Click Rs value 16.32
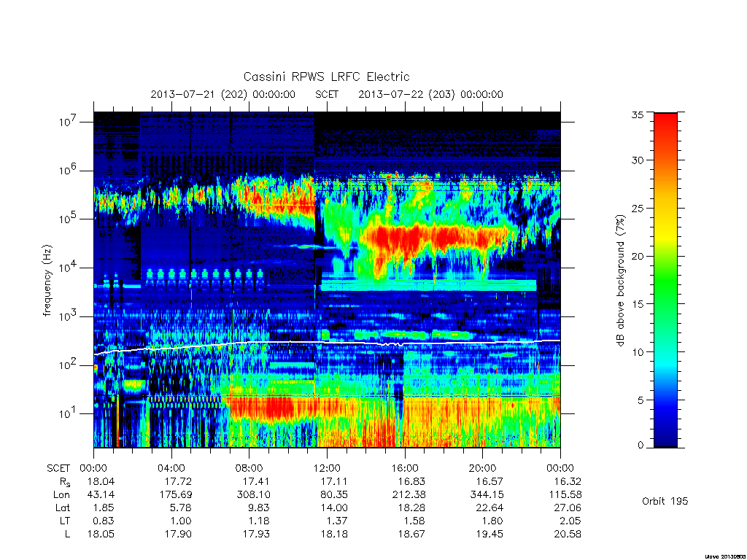 pos(568,481)
